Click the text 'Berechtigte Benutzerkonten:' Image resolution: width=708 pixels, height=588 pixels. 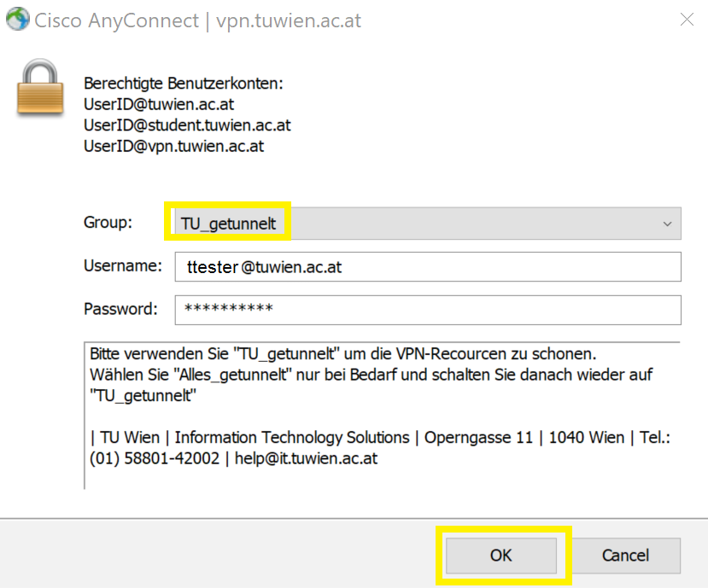[x=184, y=84]
